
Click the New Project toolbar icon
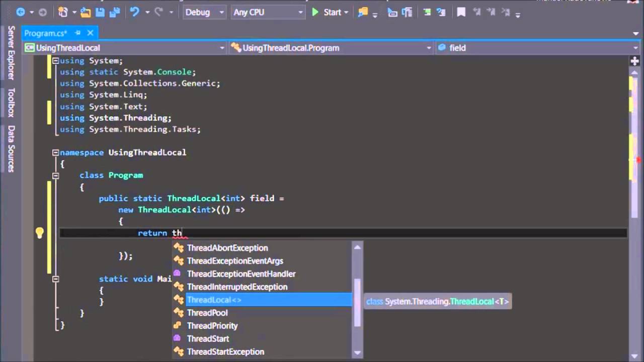(x=63, y=12)
